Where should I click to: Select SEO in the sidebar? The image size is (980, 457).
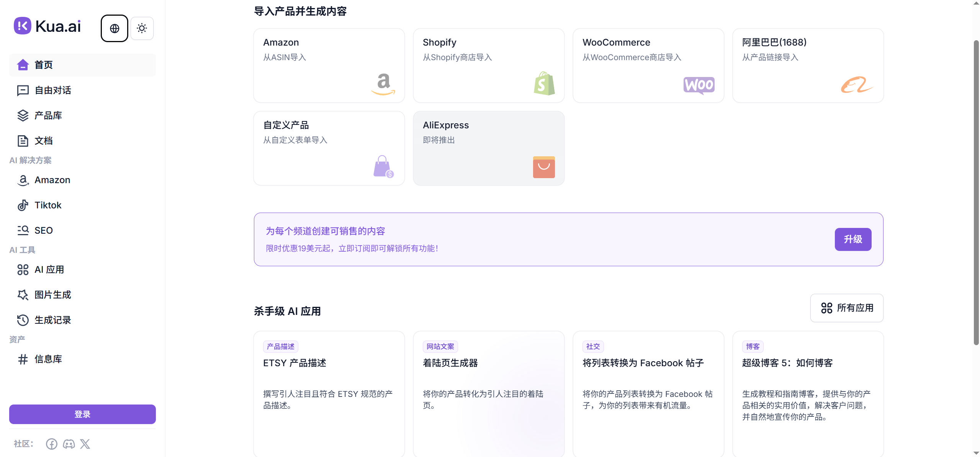(x=82, y=231)
